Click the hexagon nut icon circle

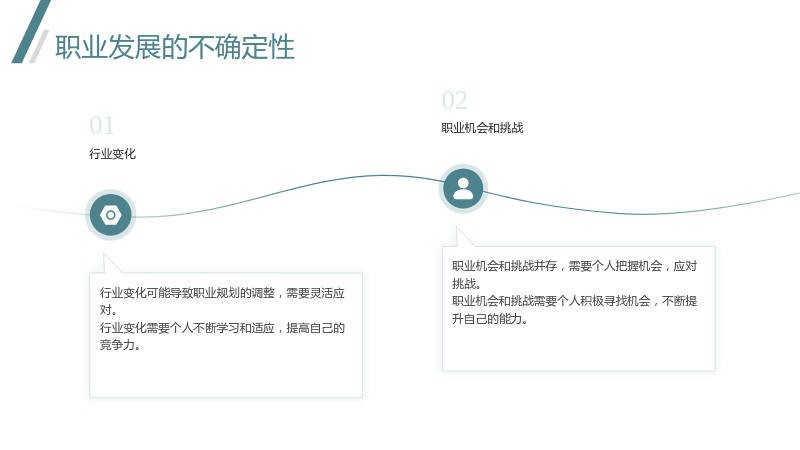point(111,215)
